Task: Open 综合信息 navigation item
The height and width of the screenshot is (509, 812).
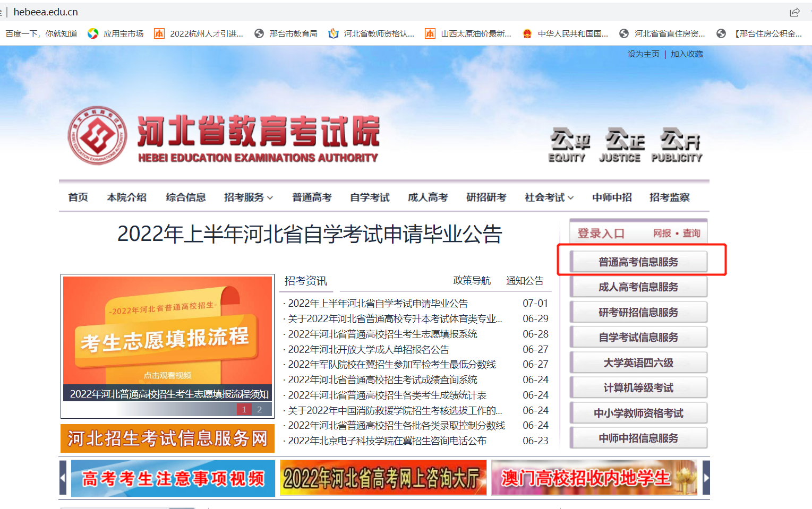Action: pos(186,197)
